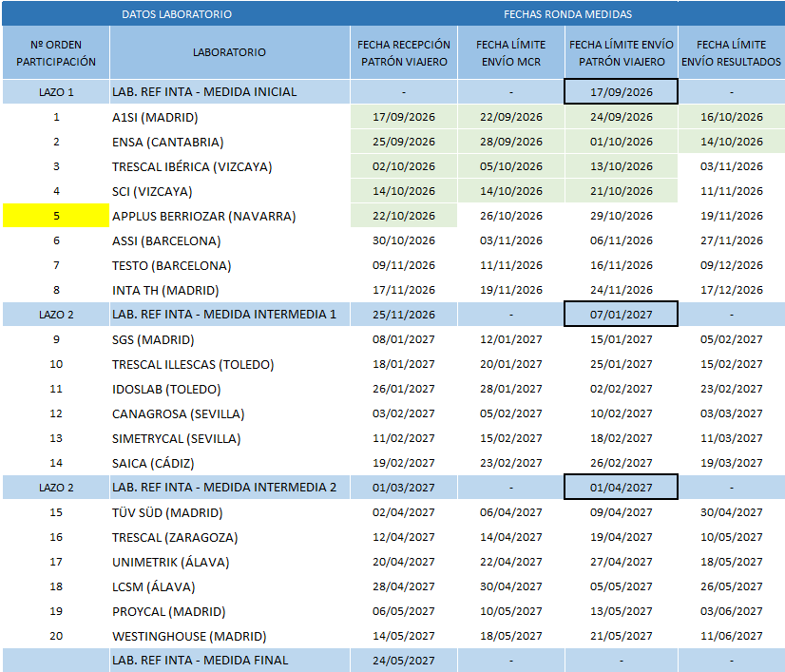Screen dimensions: 785x672
Task: Select the Nº ORDEN PARTICIPACIÓN column header
Action: (x=56, y=52)
